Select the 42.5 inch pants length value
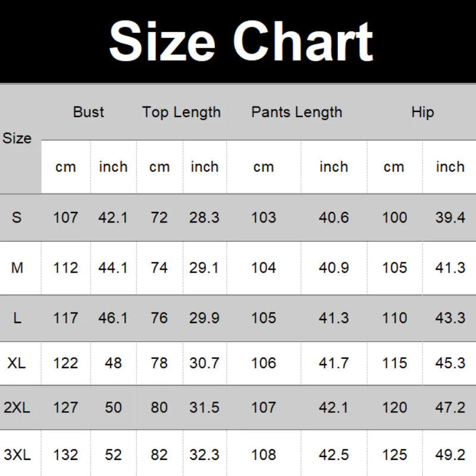 (334, 455)
